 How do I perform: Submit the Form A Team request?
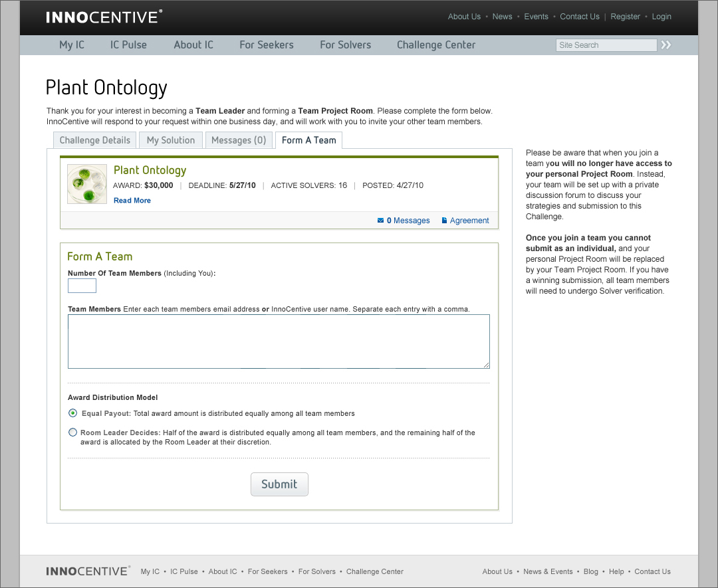click(279, 484)
